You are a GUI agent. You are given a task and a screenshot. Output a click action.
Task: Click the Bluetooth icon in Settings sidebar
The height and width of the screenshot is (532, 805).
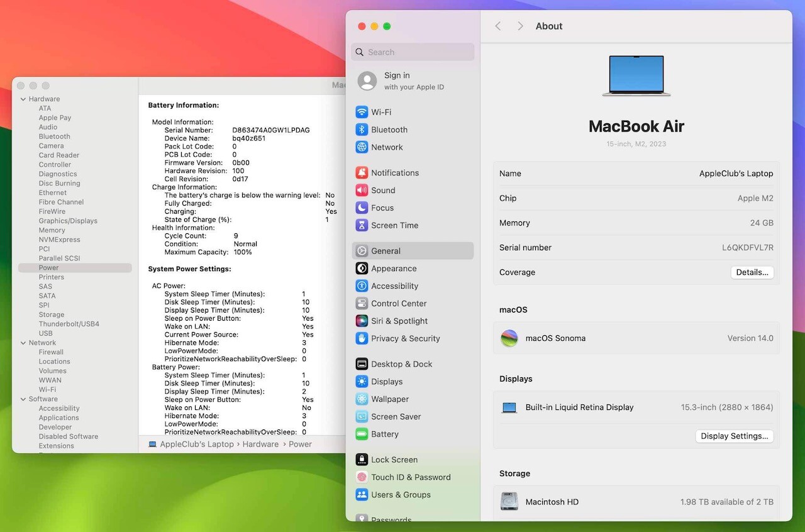click(x=362, y=130)
